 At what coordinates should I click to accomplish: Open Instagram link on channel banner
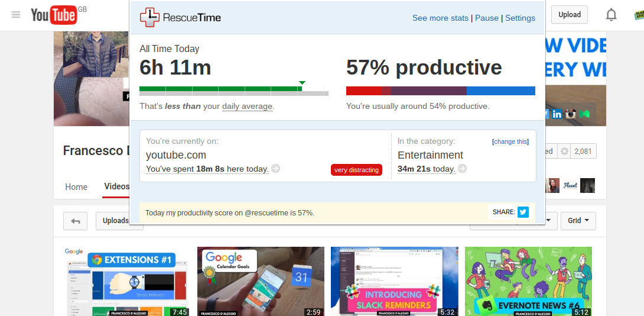(x=570, y=114)
